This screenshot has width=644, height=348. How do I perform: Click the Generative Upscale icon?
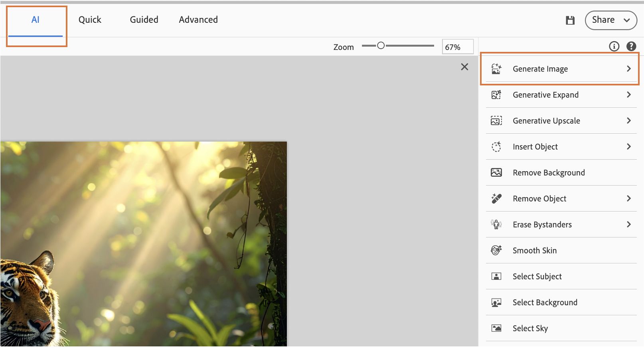pos(496,121)
